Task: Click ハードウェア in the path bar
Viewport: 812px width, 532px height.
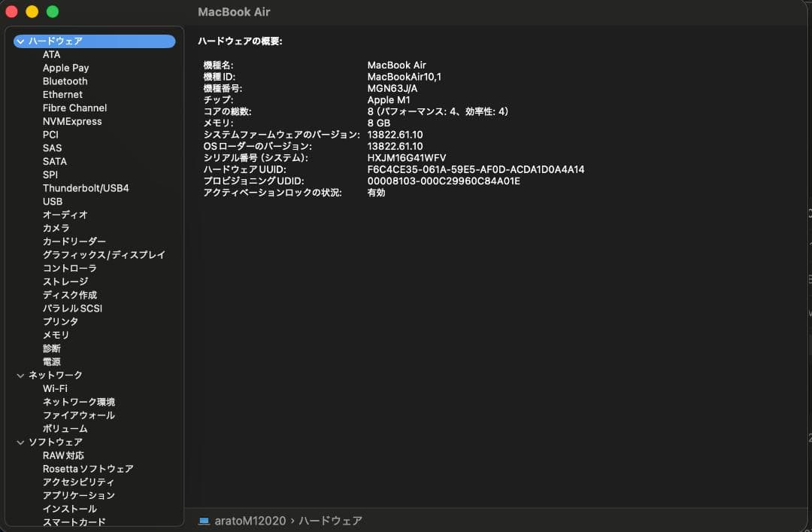Action: 330,521
